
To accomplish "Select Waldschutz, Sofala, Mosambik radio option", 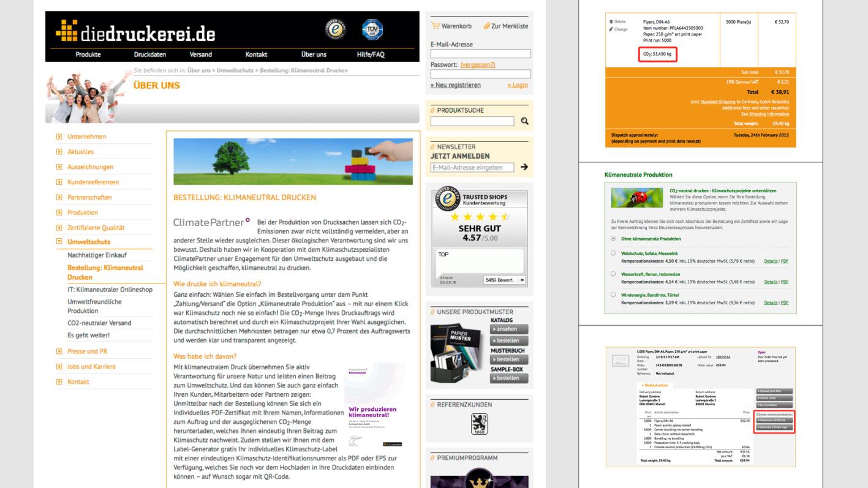I will pyautogui.click(x=614, y=252).
